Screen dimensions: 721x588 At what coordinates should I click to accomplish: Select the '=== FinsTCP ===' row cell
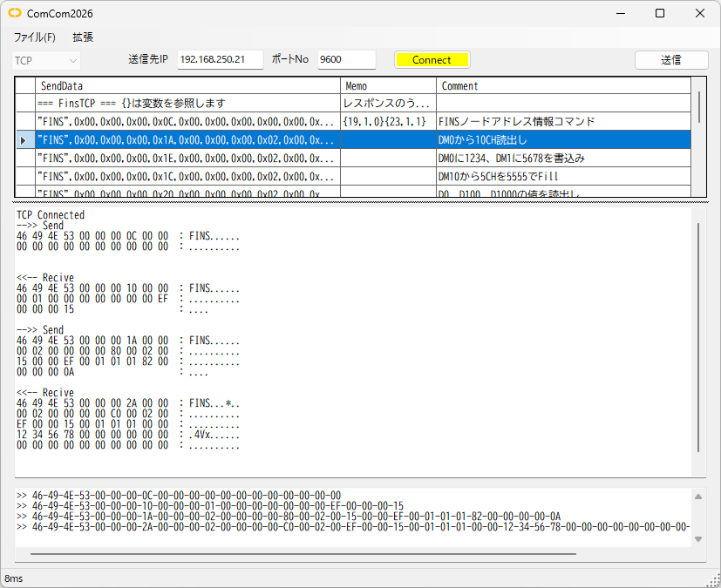tap(187, 104)
